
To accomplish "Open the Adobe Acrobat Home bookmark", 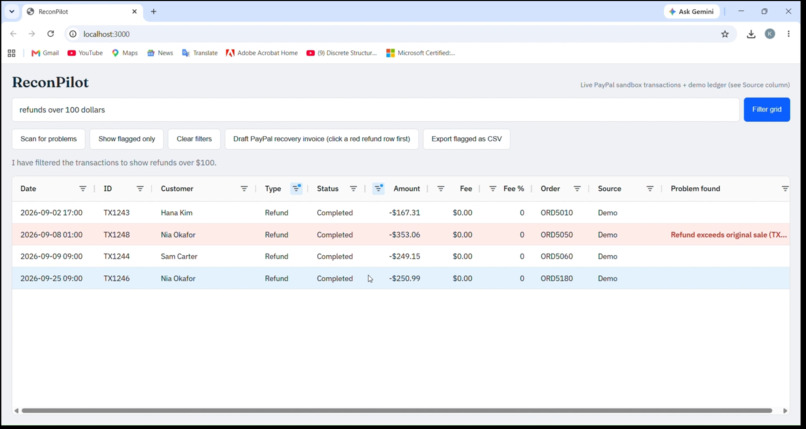I will click(262, 53).
